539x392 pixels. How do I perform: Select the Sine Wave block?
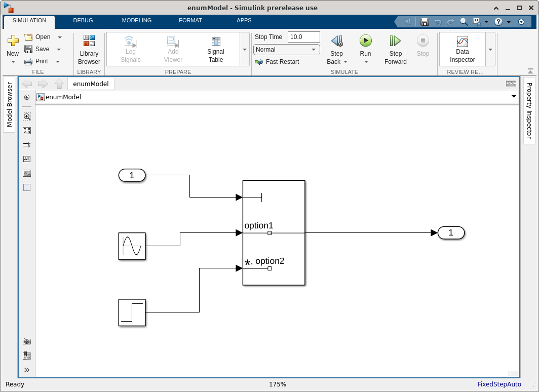[132, 246]
